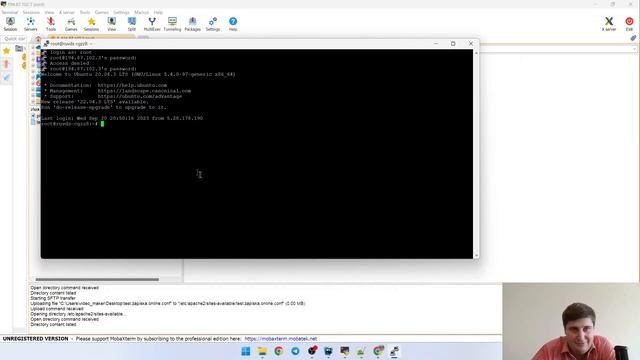Select the yellow star sidebar tab
The image size is (640, 360).
point(6,51)
